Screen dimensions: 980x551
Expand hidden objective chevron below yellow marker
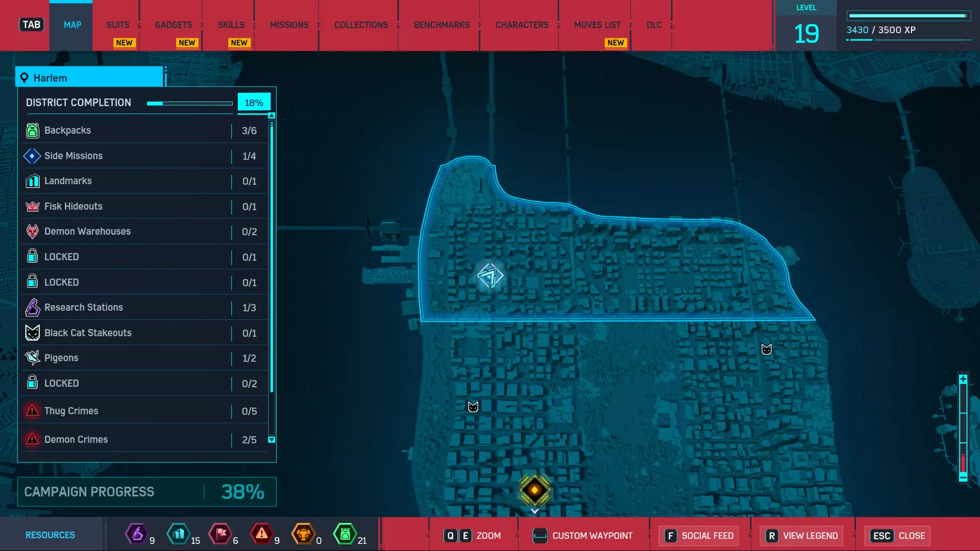(x=534, y=511)
